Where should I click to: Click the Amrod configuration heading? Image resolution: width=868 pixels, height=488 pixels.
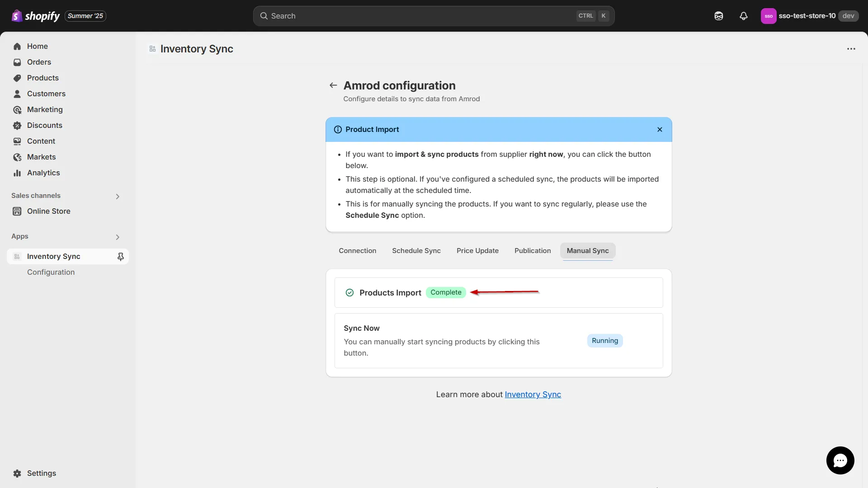click(x=399, y=85)
